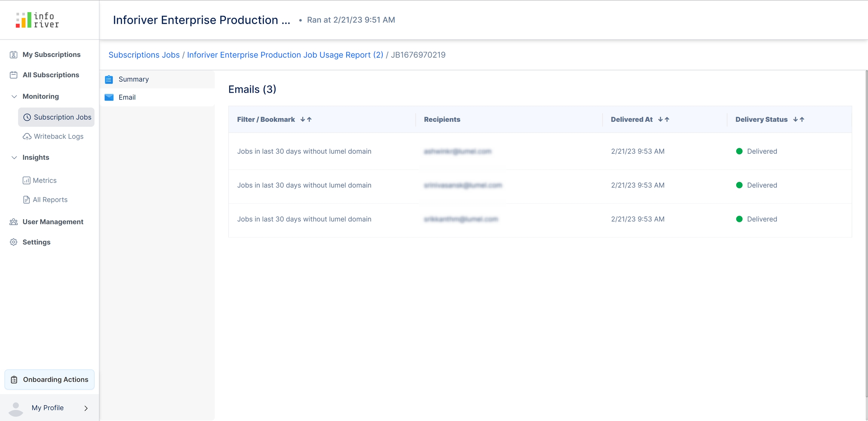Screen dimensions: 868x421
Task: Click the My Subscriptions sidebar icon
Action: pos(14,55)
